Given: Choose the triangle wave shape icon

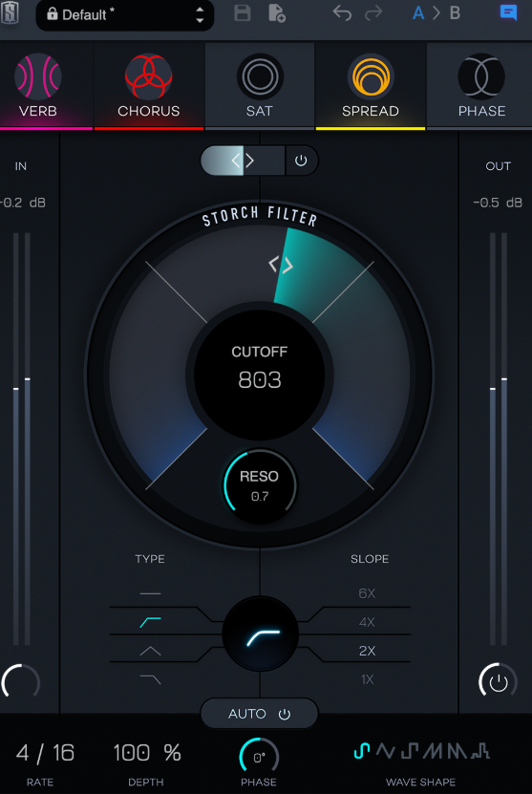Looking at the screenshot, I should coord(385,751).
